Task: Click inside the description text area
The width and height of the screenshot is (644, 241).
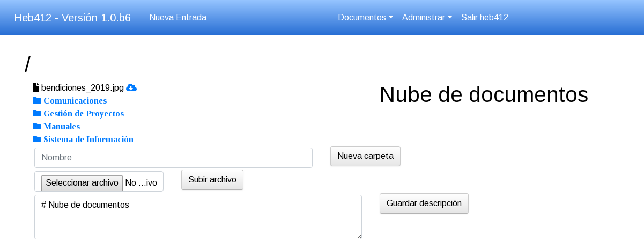Action: tap(198, 217)
